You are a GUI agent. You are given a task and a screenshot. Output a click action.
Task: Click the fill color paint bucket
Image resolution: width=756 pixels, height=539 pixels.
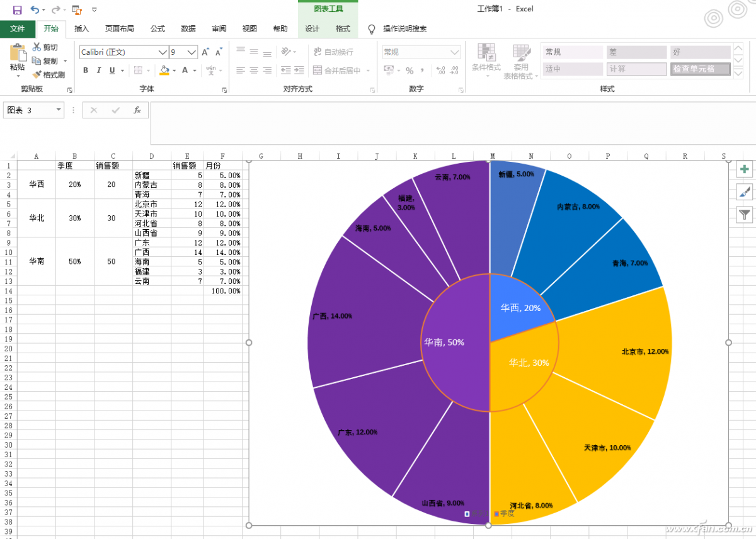pyautogui.click(x=164, y=71)
